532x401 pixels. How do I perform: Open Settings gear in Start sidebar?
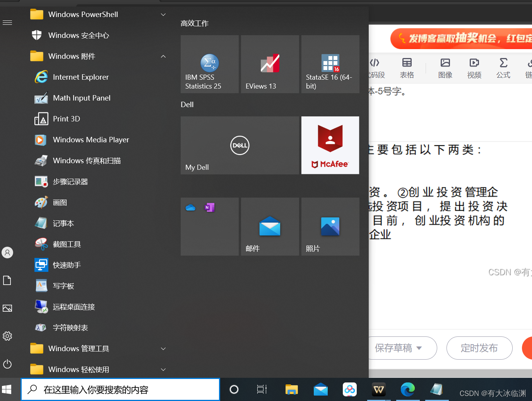tap(7, 336)
